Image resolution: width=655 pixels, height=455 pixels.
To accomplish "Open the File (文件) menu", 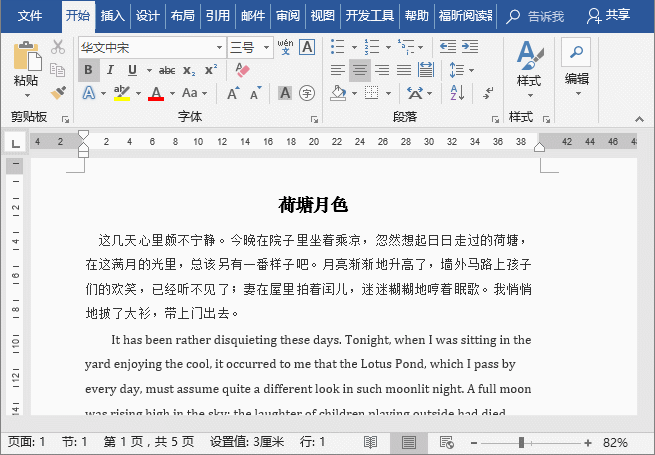I will pos(30,15).
